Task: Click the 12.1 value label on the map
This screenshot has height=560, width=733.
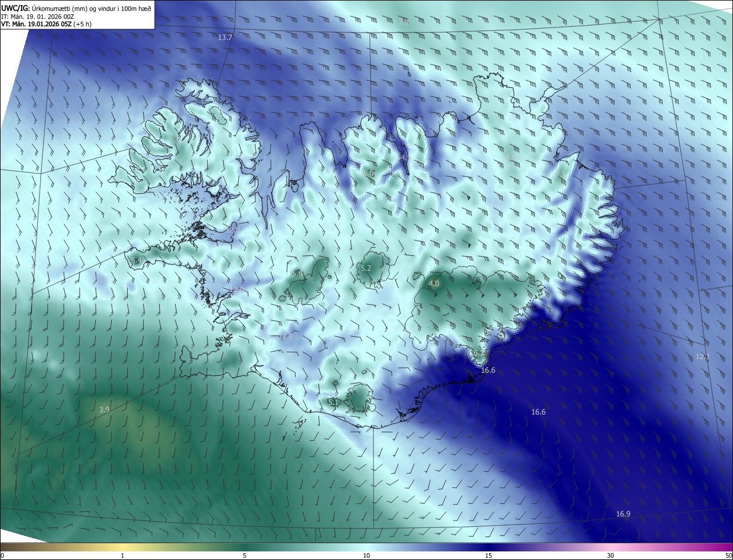Action: point(702,357)
